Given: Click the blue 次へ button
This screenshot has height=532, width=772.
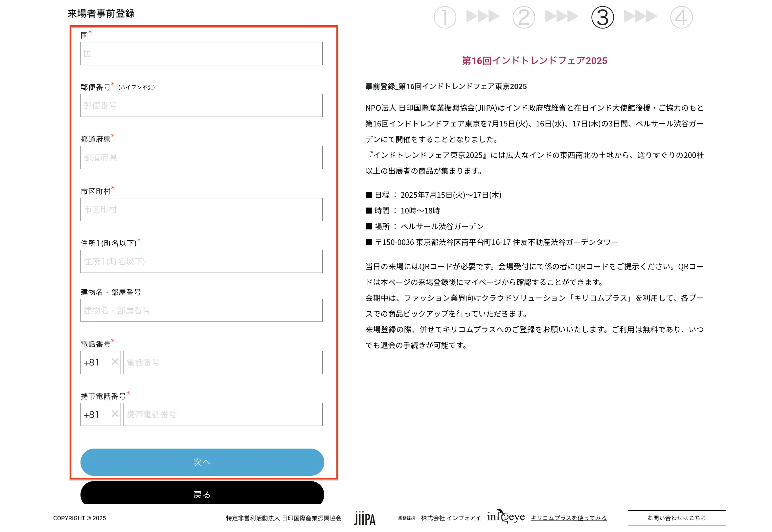Looking at the screenshot, I should [202, 462].
